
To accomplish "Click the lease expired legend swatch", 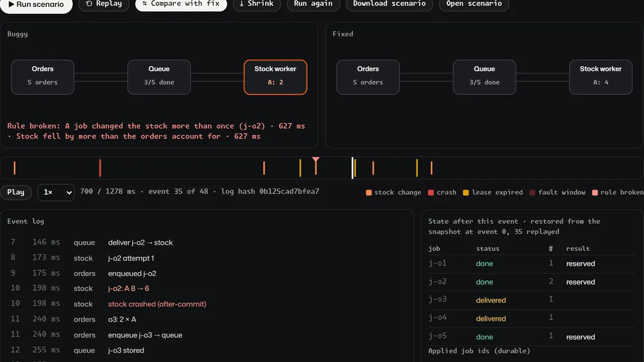I will 466,192.
